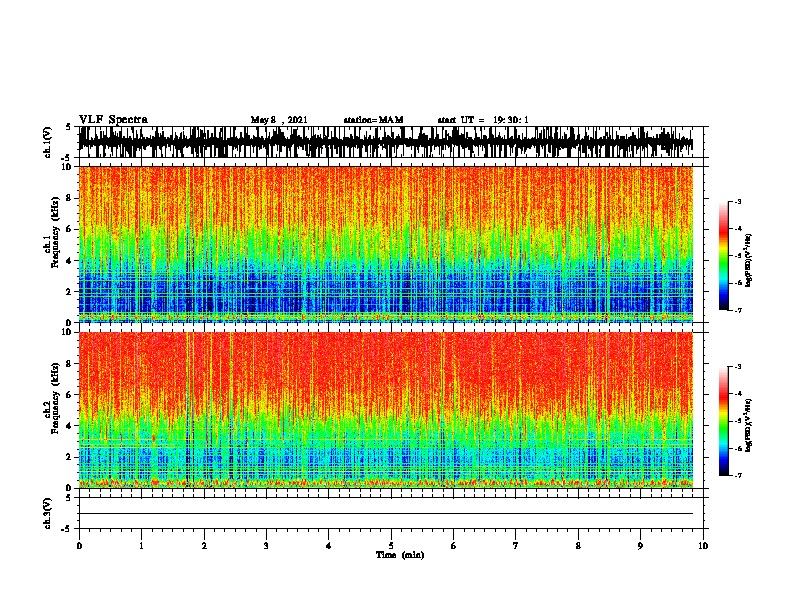Screen dimensions: 792x612
Task: Click the "start UT = 19:30:1" label
Action: [x=483, y=120]
